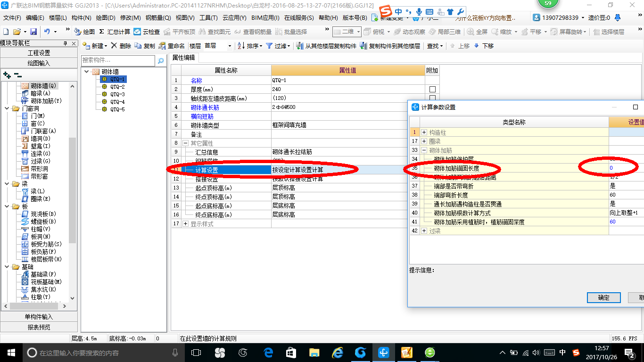Viewport: 644px width, 362px height.
Task: Select component QTQ-3 in list
Action: [117, 94]
